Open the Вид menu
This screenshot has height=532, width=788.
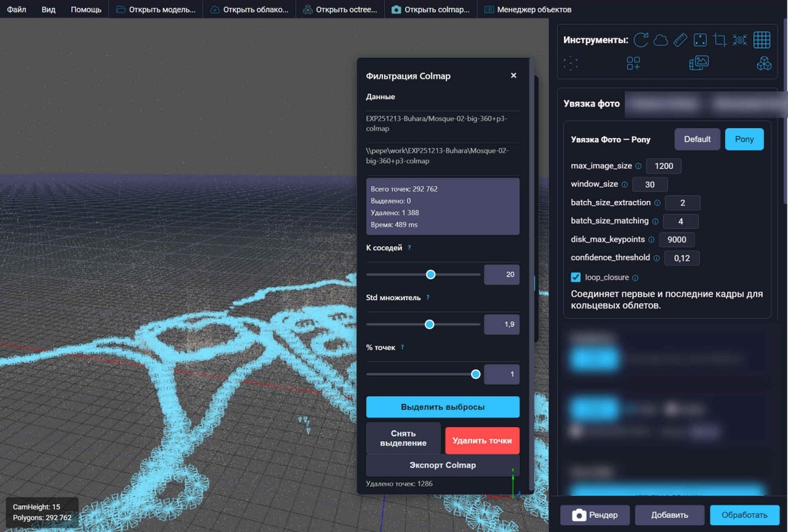coord(49,10)
